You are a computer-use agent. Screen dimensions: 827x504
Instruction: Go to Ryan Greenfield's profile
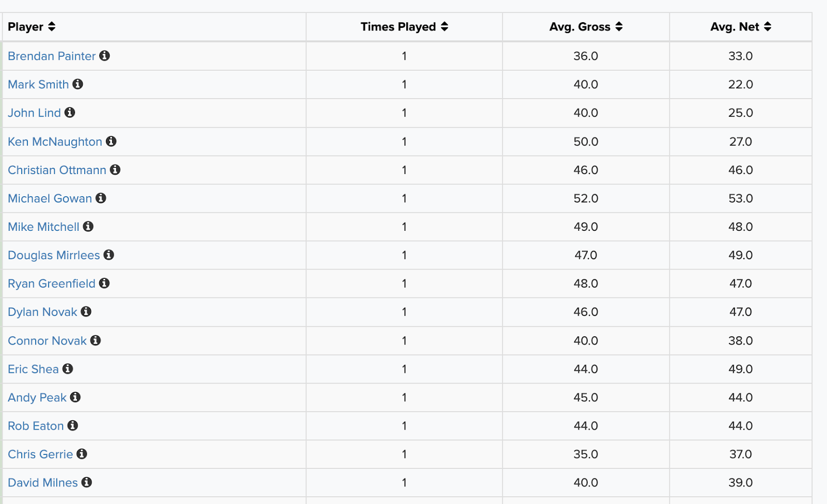52,283
